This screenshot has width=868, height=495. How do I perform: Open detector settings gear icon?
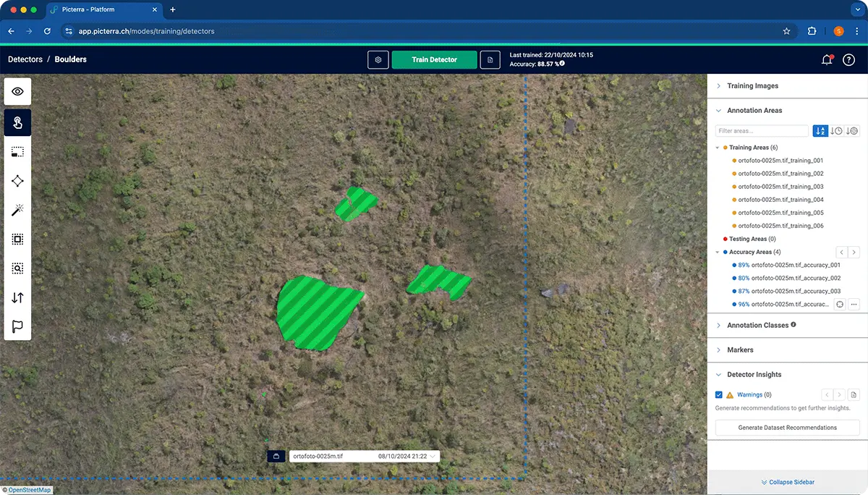[x=378, y=59]
